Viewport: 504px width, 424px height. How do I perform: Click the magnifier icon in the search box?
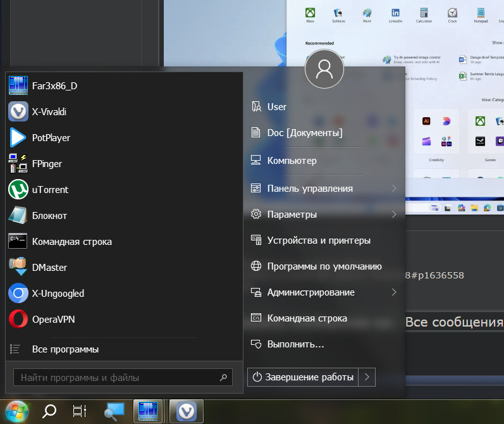pyautogui.click(x=223, y=377)
